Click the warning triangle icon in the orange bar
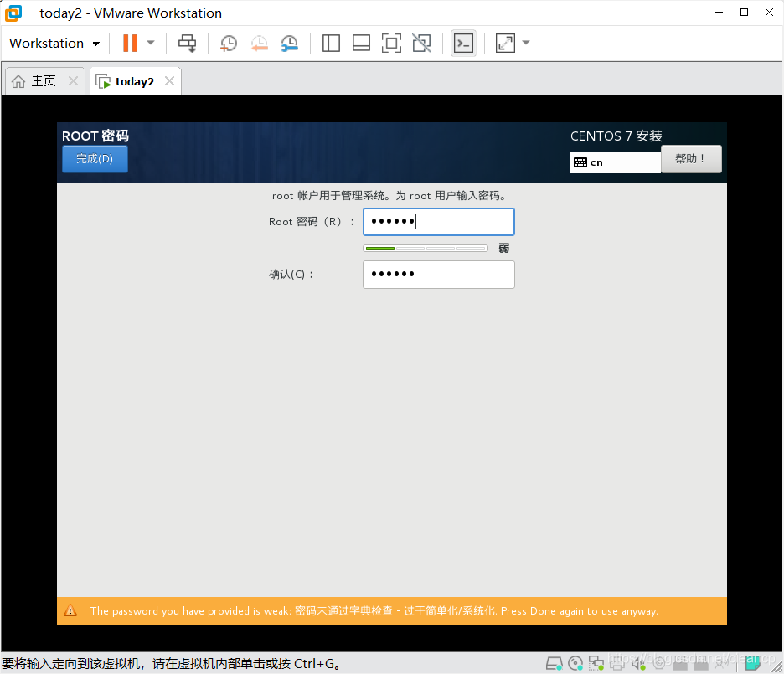Image resolution: width=784 pixels, height=674 pixels. pyautogui.click(x=70, y=610)
